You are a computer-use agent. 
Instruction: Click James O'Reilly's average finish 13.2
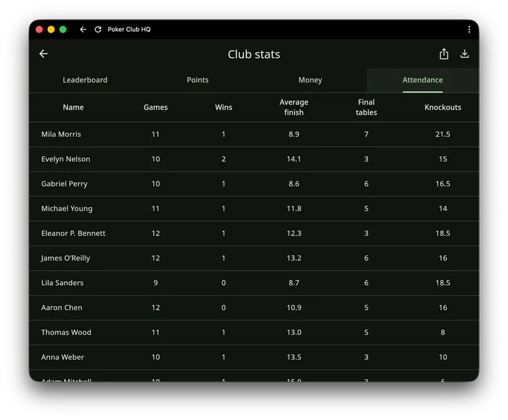tap(294, 258)
